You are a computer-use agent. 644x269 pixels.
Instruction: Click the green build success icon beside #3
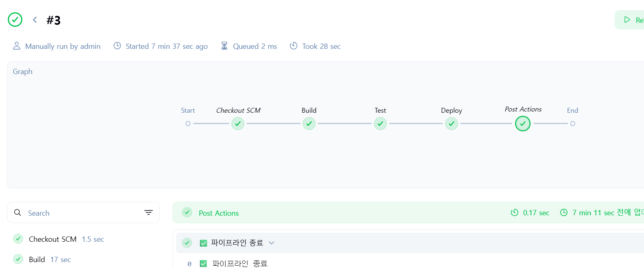pos(15,20)
